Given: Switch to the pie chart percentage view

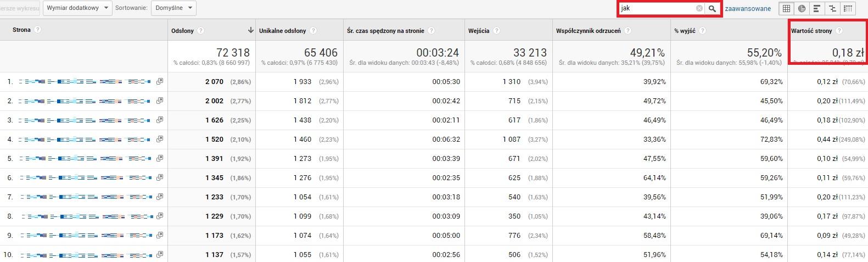Looking at the screenshot, I should (802, 9).
